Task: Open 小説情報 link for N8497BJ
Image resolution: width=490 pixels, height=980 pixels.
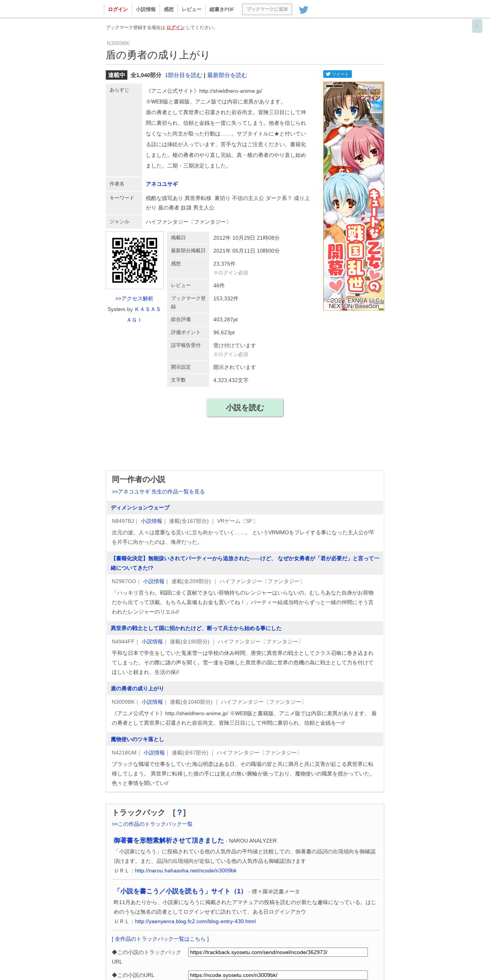Action: (x=151, y=521)
